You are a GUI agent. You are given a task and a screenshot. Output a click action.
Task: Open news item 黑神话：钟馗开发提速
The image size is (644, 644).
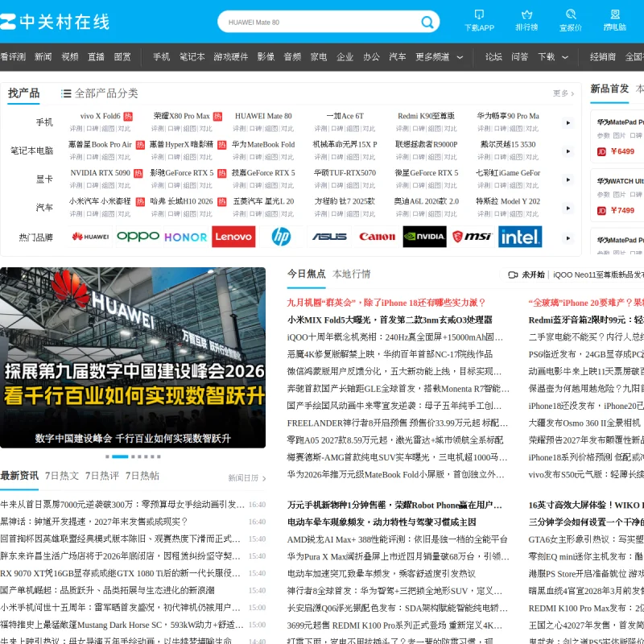click(x=93, y=522)
